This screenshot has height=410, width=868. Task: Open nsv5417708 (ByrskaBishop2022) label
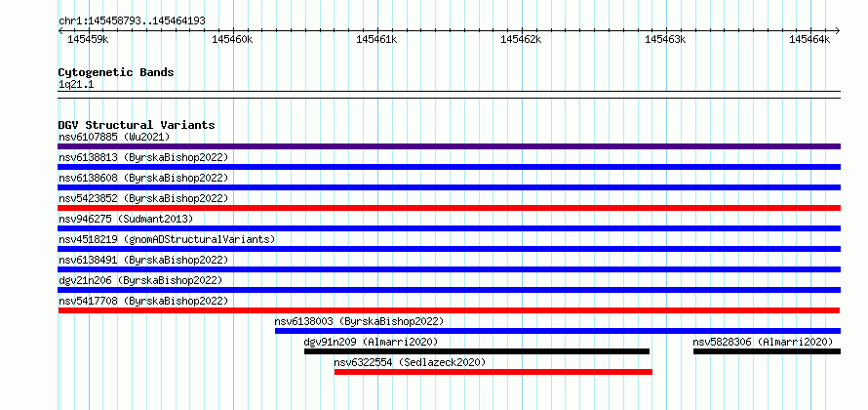click(x=143, y=301)
